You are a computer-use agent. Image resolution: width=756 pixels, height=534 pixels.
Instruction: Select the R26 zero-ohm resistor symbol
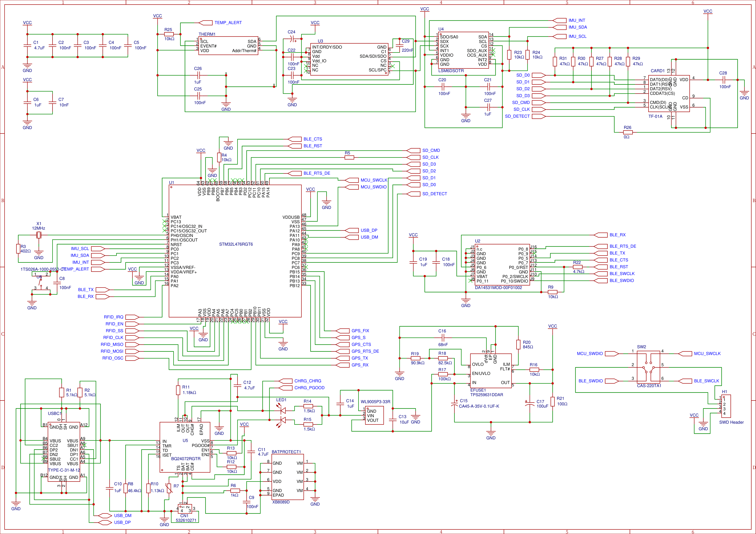point(628,132)
